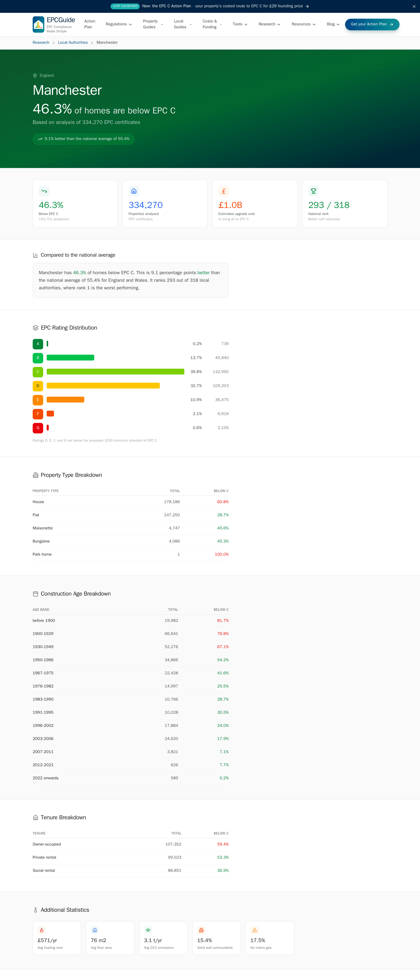Click the orange E rating distribution bar
Viewport: 420px width, 980px height.
click(65, 400)
